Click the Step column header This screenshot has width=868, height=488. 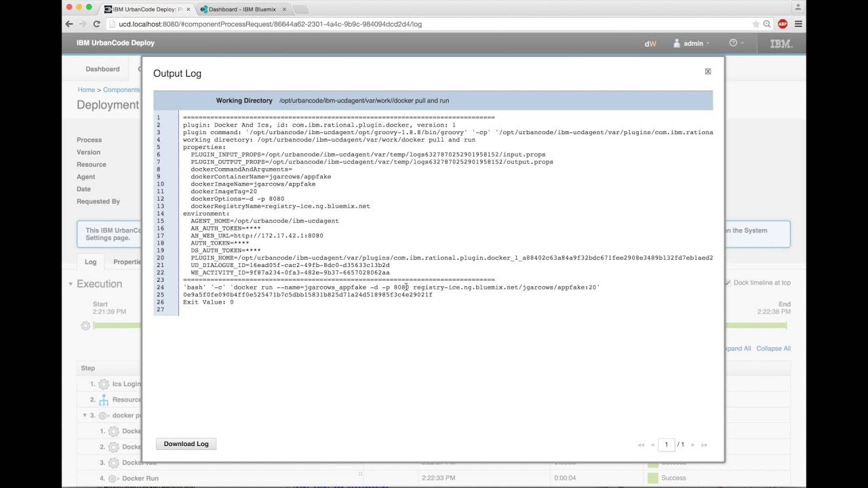pos(88,368)
